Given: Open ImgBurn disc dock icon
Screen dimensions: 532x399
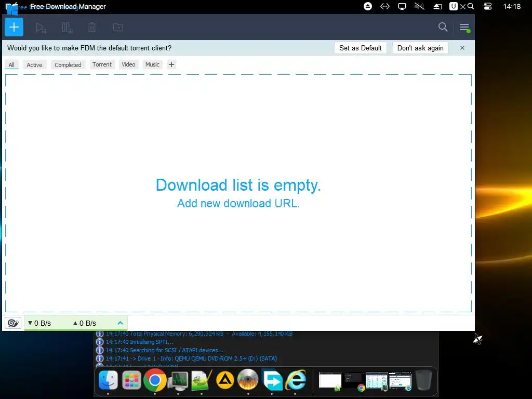Looking at the screenshot, I should 248,380.
